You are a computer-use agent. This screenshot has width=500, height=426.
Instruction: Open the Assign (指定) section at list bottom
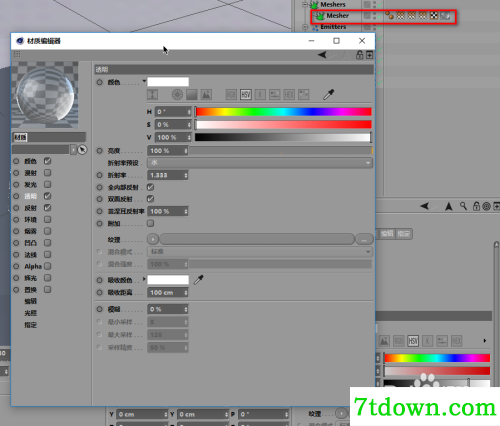pos(30,325)
